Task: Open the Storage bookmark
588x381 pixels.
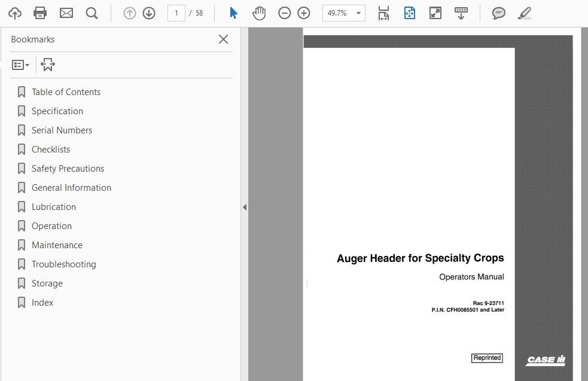Action: (x=47, y=283)
